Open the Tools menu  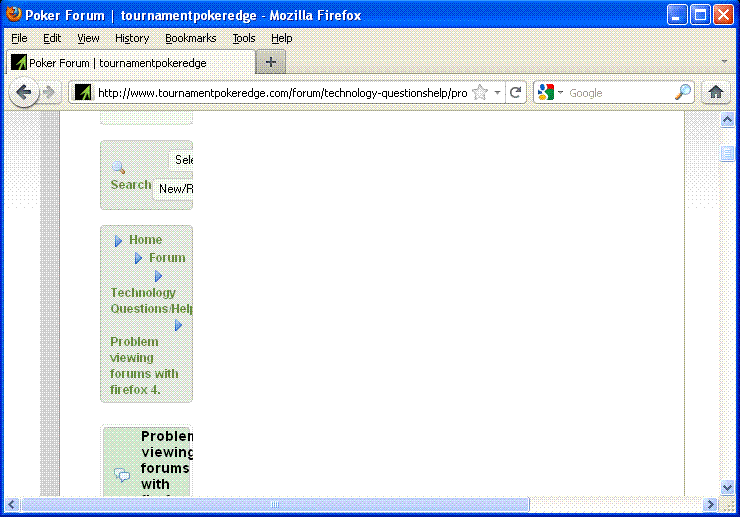point(244,38)
